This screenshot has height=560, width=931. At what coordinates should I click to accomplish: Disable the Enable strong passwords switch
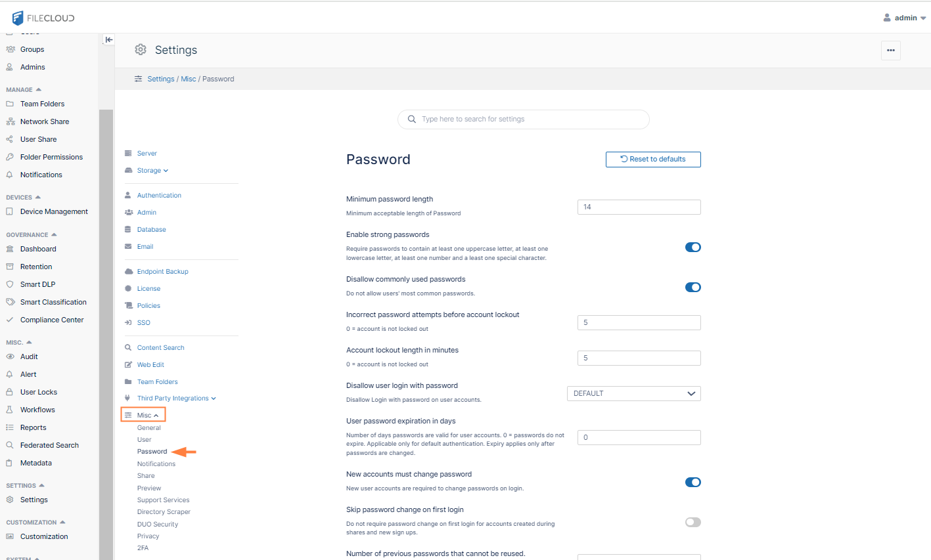(693, 247)
